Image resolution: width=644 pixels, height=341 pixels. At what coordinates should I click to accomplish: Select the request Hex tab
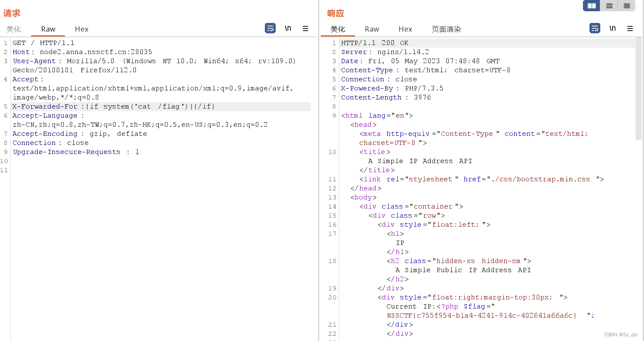[x=81, y=29]
